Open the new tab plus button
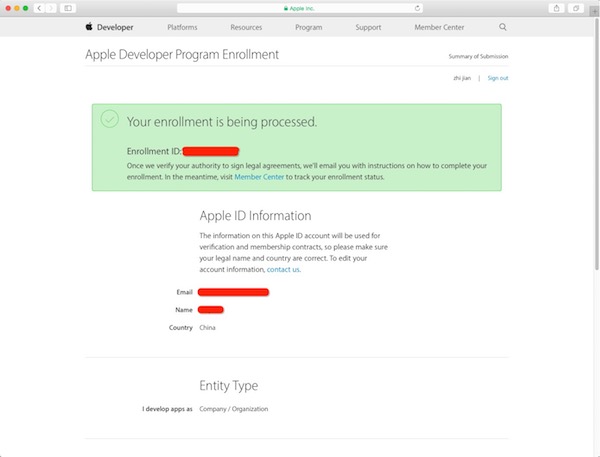 [x=593, y=12]
